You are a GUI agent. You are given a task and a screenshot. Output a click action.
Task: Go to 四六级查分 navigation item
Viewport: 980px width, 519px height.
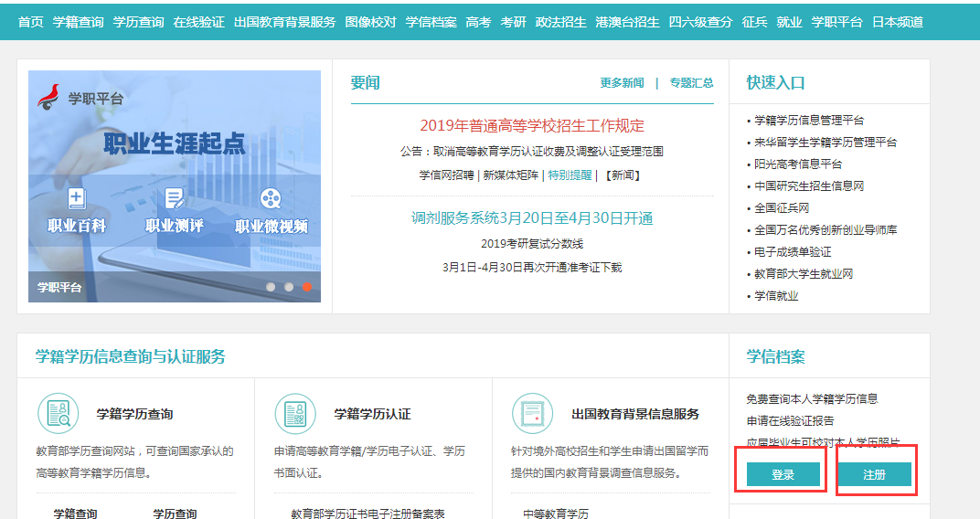pyautogui.click(x=700, y=22)
